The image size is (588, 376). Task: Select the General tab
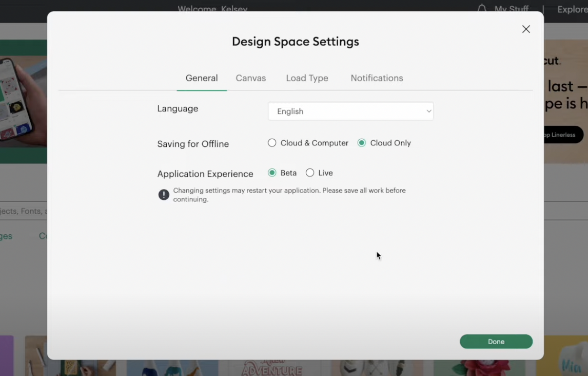pyautogui.click(x=202, y=78)
